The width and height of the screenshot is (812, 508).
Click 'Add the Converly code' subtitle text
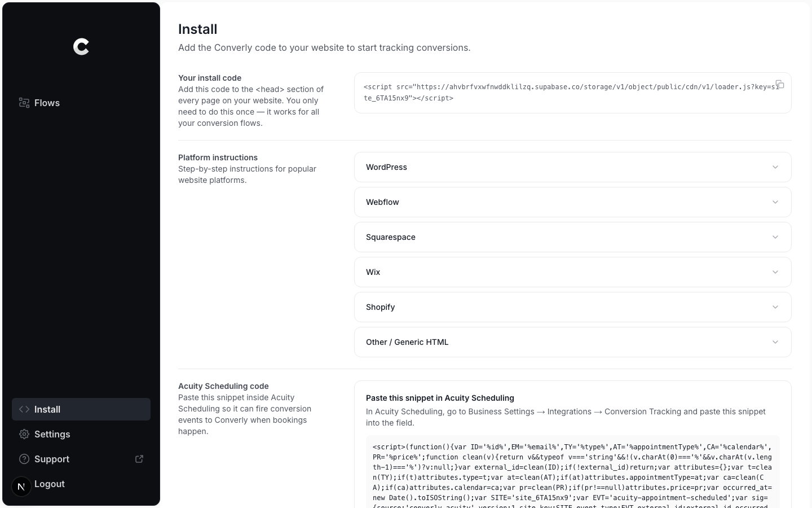coord(324,47)
